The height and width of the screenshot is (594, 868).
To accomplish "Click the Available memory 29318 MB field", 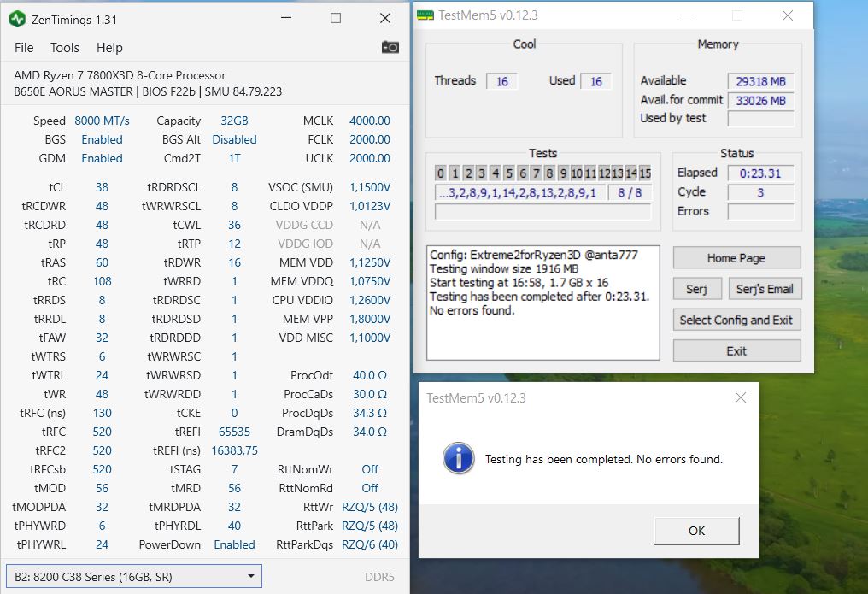I will (760, 81).
